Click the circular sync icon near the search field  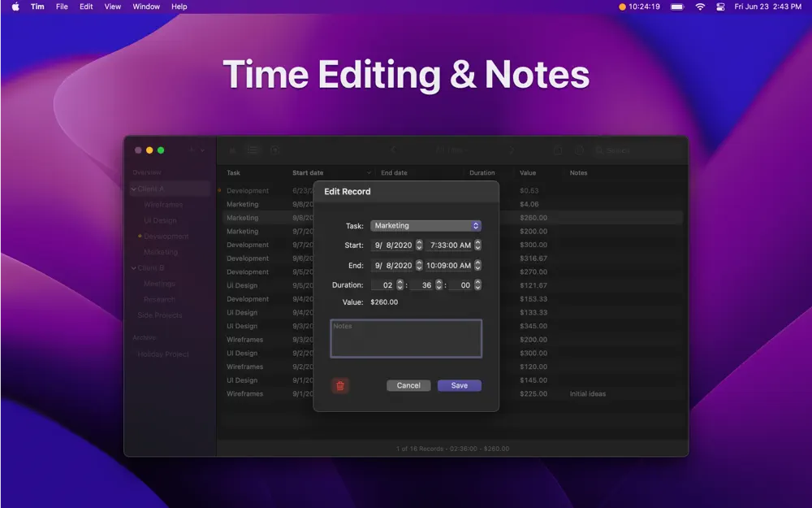[x=579, y=150]
